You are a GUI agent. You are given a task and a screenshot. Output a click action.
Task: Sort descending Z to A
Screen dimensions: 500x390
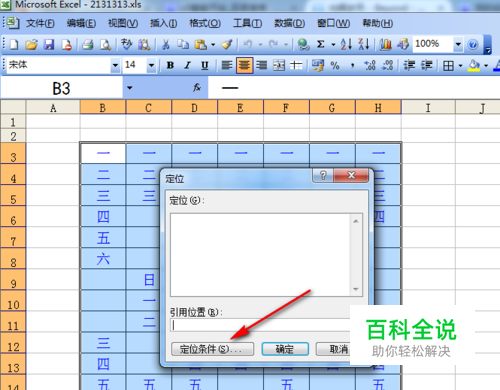[364, 44]
